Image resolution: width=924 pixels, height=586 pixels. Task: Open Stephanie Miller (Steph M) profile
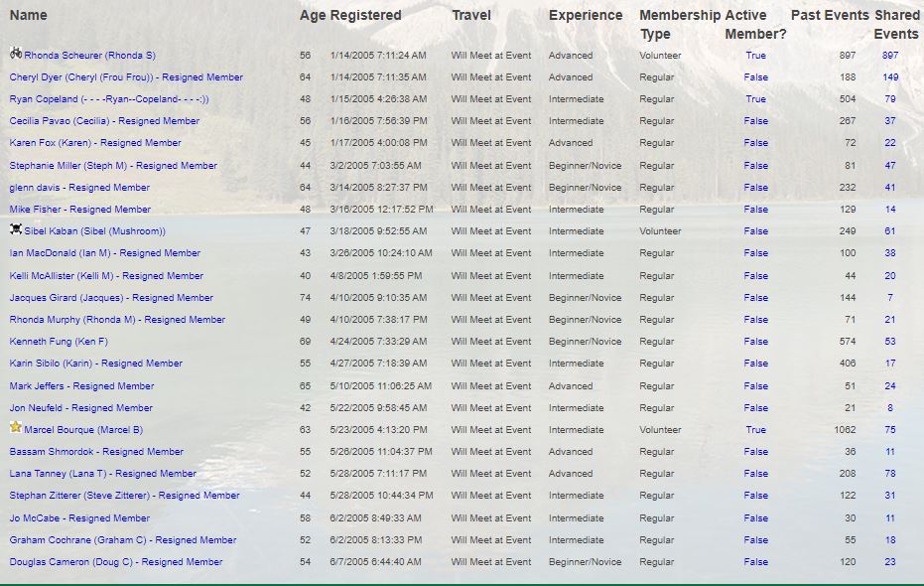pos(113,166)
